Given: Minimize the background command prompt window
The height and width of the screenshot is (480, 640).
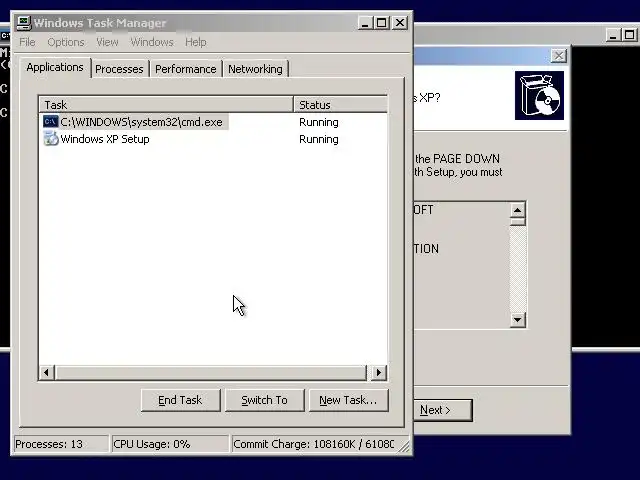Looking at the screenshot, I should click(x=612, y=35).
